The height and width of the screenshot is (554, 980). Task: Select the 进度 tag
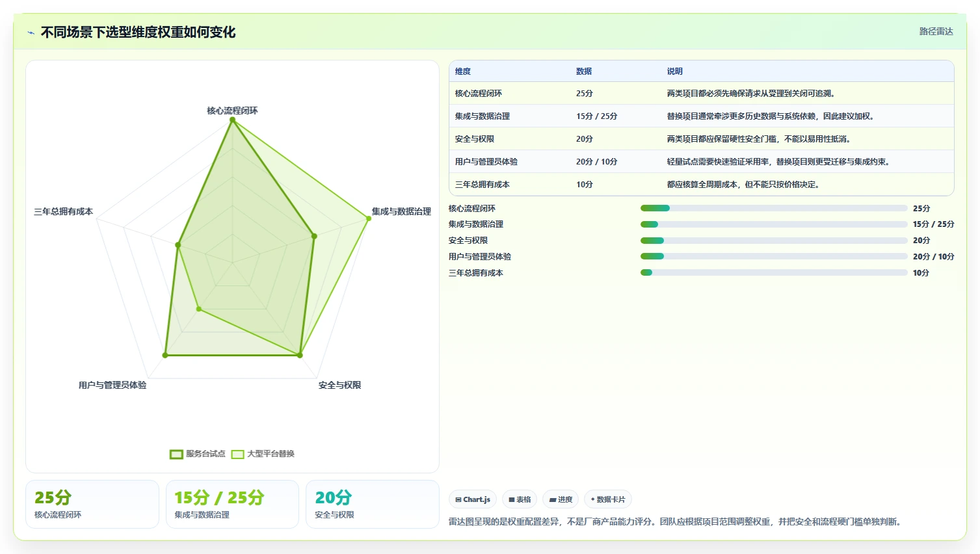[x=561, y=499]
